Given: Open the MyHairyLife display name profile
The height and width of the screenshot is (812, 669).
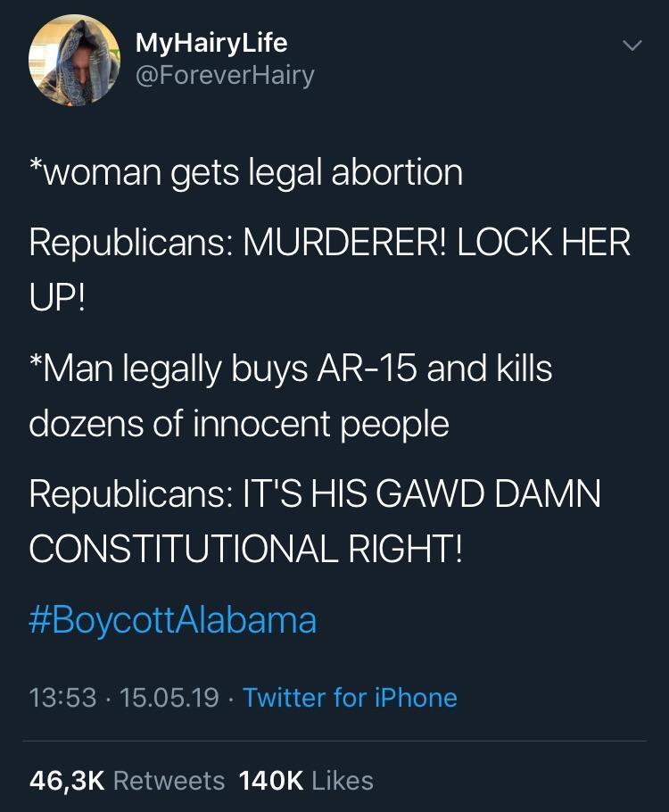Looking at the screenshot, I should click(211, 42).
